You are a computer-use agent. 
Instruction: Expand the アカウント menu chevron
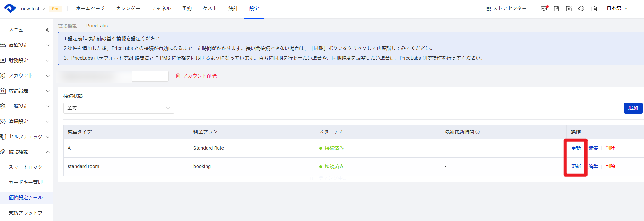click(48, 76)
